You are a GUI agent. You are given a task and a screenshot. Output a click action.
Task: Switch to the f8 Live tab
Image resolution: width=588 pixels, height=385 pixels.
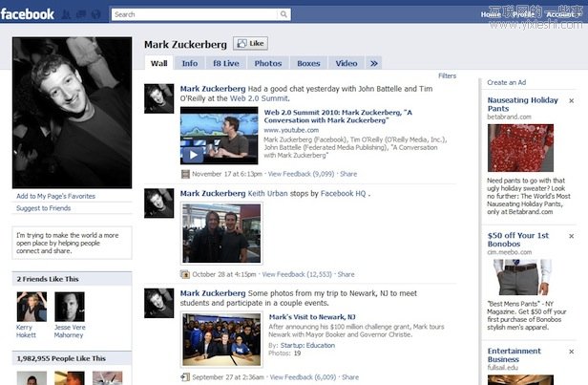pyautogui.click(x=225, y=63)
